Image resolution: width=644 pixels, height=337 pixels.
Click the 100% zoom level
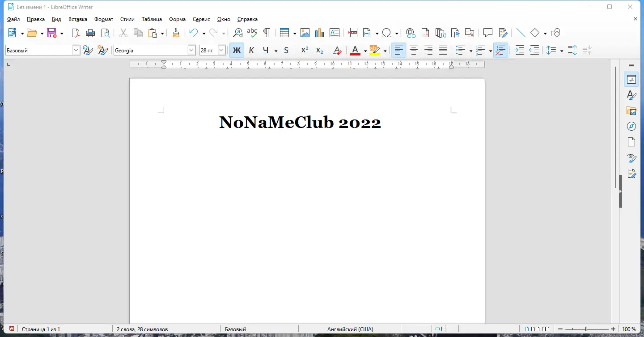(x=629, y=329)
